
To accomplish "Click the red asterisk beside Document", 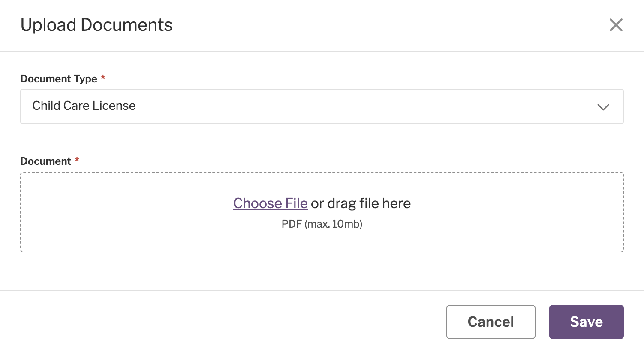I will tap(77, 160).
